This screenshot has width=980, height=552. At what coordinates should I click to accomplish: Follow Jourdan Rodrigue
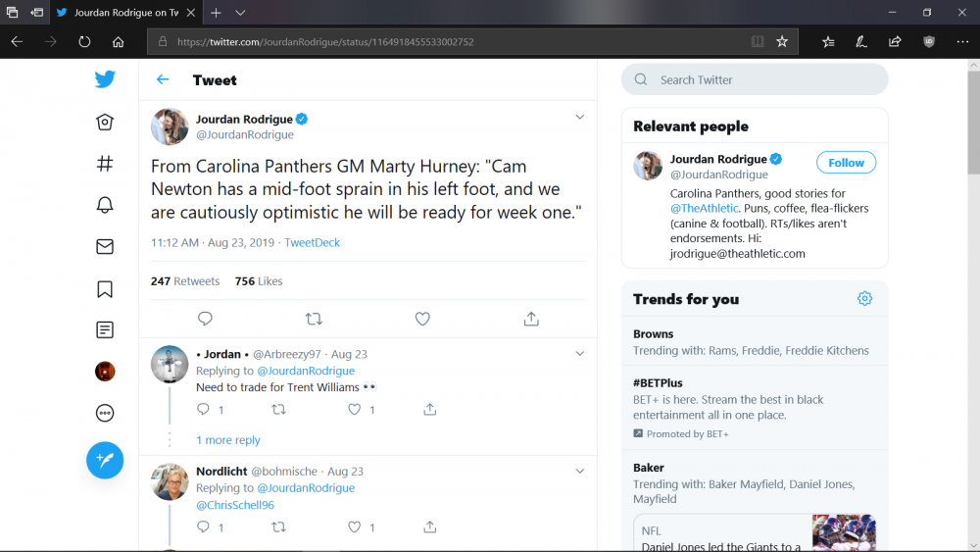tap(847, 163)
